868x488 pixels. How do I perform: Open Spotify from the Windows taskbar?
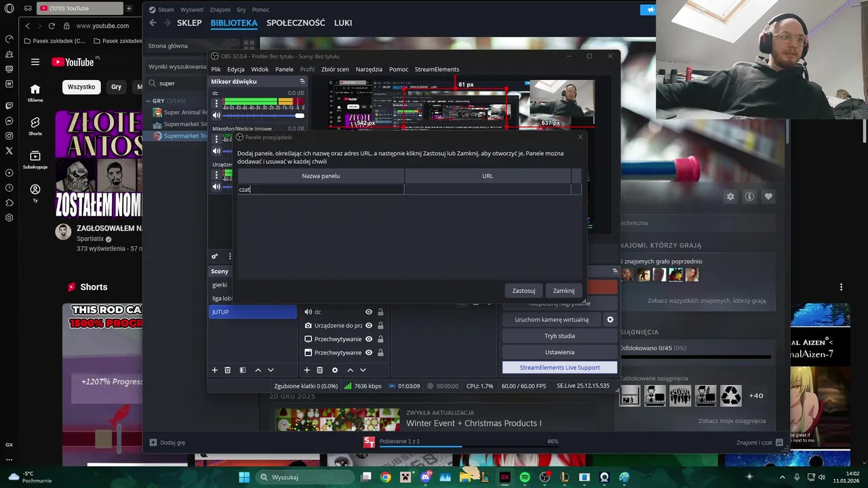[525, 477]
